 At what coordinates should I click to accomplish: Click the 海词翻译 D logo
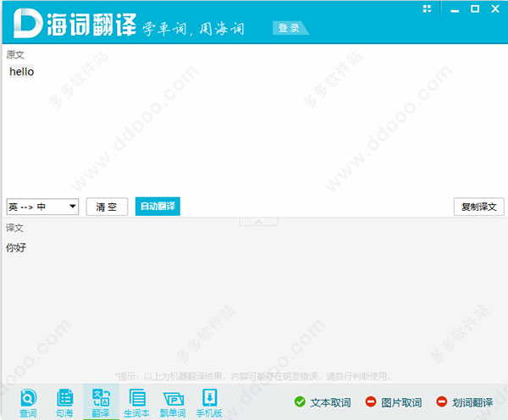coord(28,23)
